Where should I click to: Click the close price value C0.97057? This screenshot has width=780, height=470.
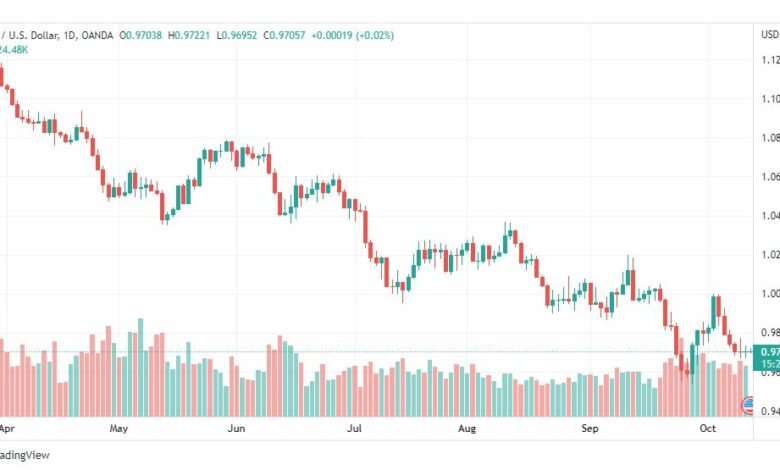[284, 35]
